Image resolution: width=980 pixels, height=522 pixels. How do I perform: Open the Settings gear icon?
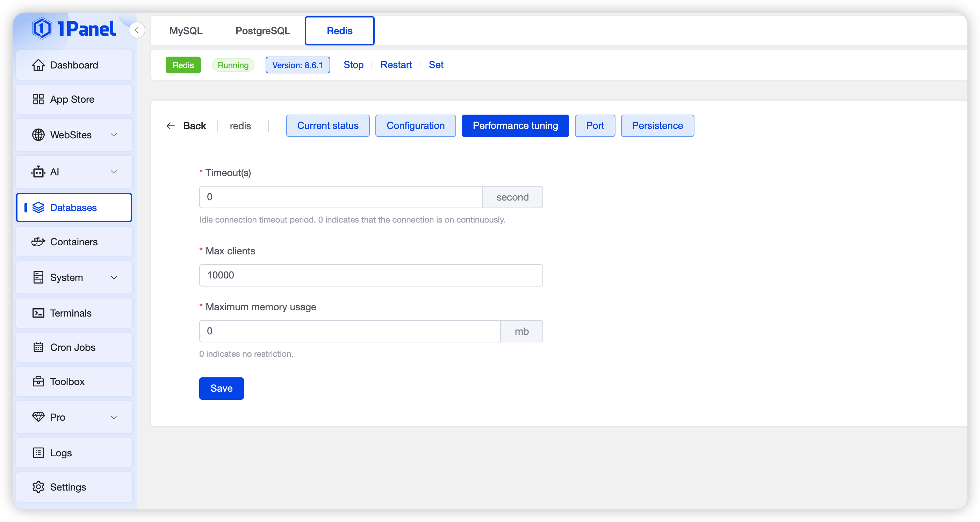click(38, 487)
